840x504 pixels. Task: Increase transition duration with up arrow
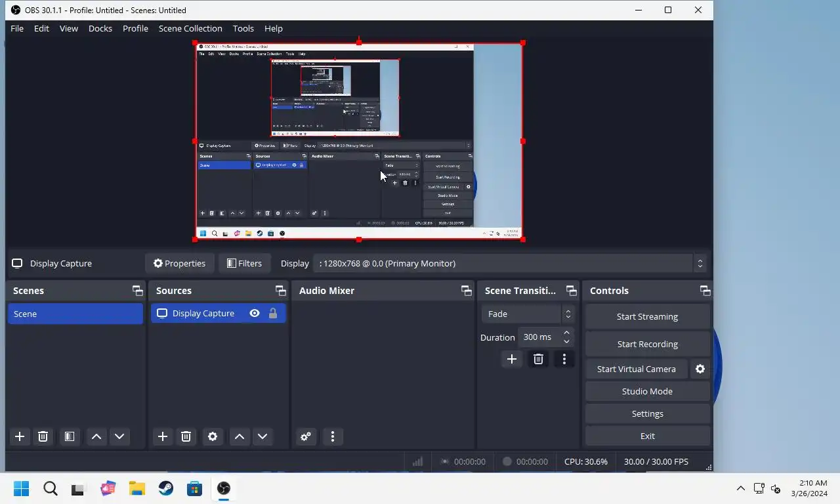(566, 333)
